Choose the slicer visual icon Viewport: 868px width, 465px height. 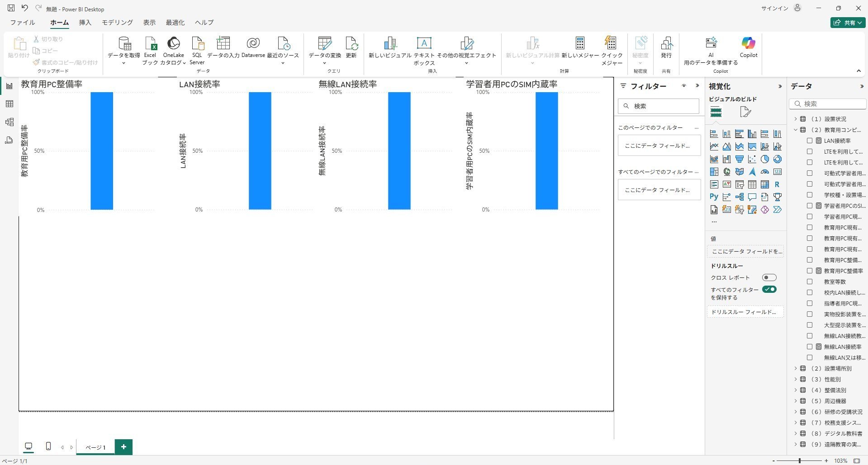[739, 184]
